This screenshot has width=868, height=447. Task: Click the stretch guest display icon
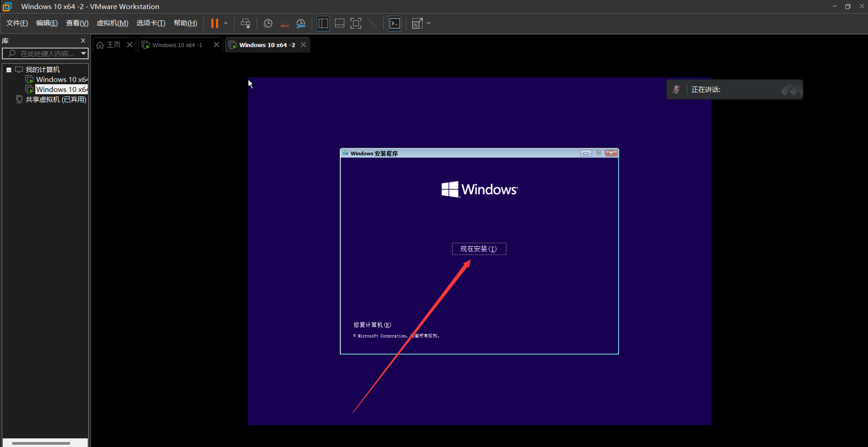pos(417,24)
